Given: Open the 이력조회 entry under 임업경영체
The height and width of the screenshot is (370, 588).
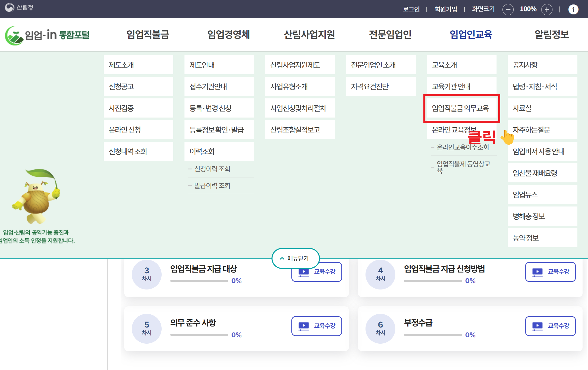Looking at the screenshot, I should click(219, 151).
